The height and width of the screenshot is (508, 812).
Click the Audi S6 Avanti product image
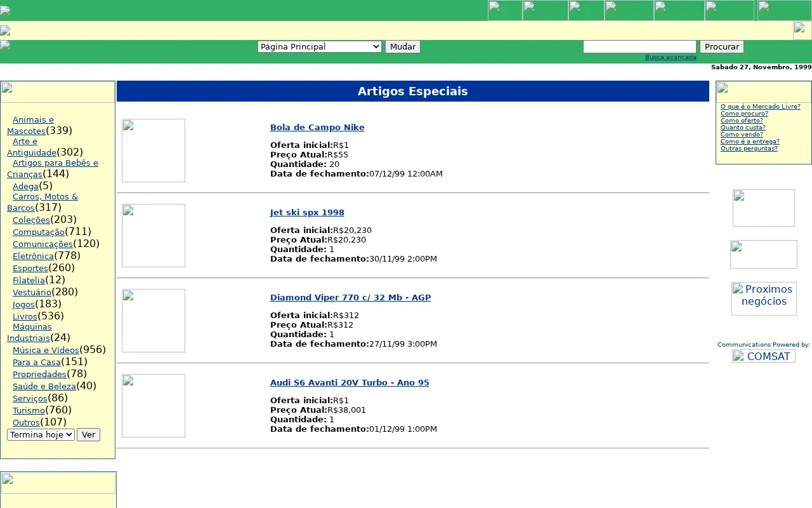[x=154, y=406]
